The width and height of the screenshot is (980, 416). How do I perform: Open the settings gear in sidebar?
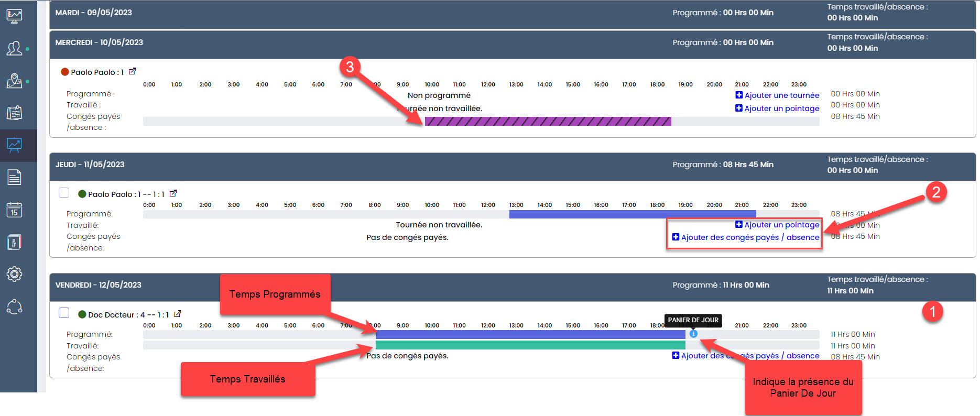point(14,274)
